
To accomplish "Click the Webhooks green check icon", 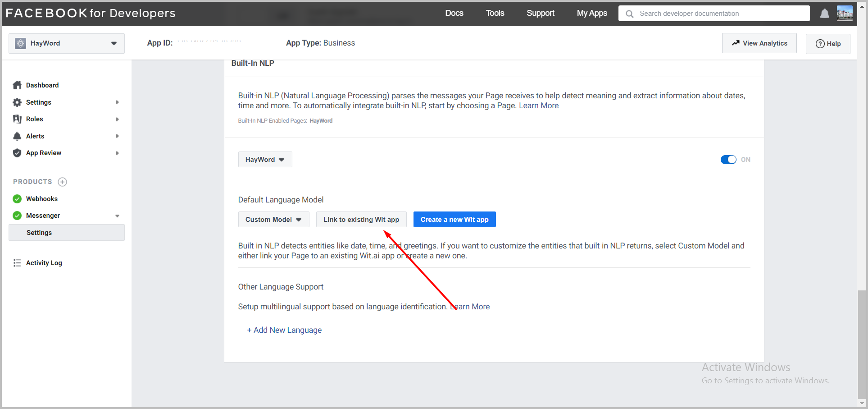I will (17, 199).
